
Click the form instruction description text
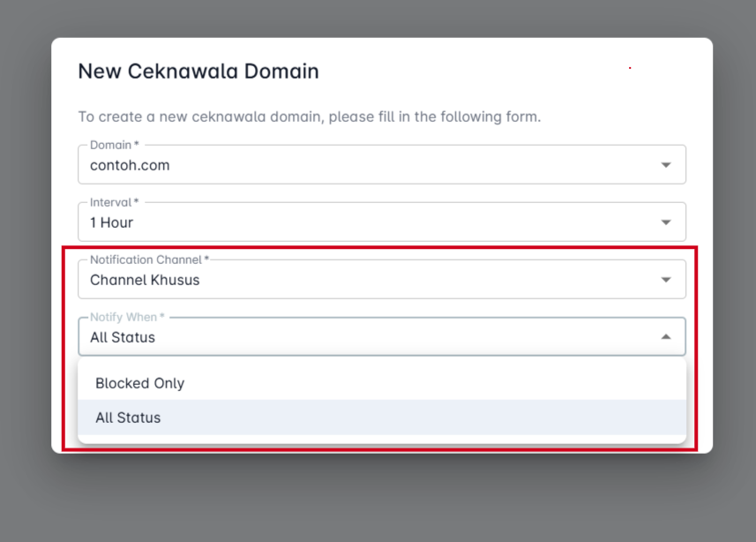(x=309, y=117)
